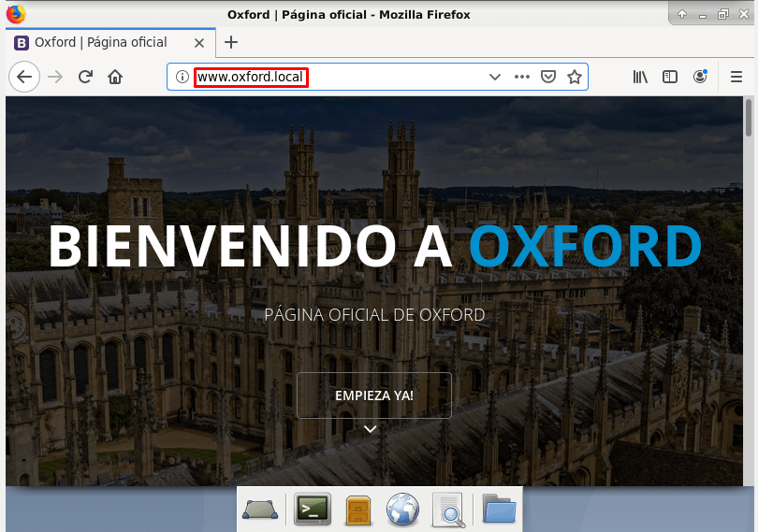
Task: Open a new tab with plus button
Action: (231, 42)
